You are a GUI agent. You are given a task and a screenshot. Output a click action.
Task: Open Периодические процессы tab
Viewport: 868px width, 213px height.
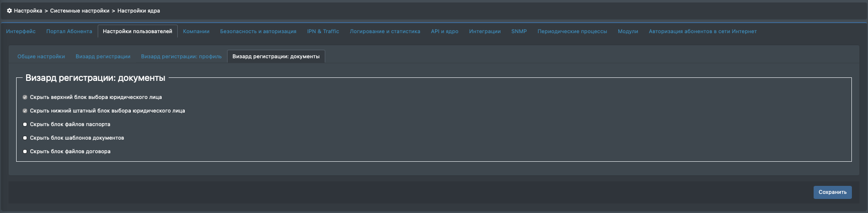(572, 31)
